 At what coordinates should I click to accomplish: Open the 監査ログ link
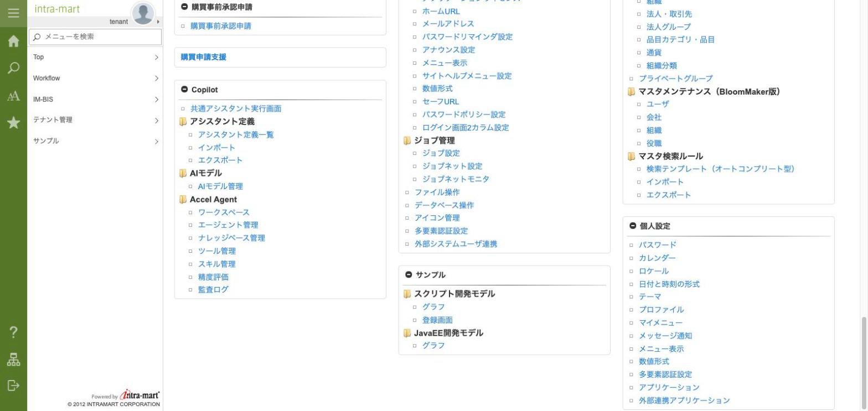click(213, 290)
